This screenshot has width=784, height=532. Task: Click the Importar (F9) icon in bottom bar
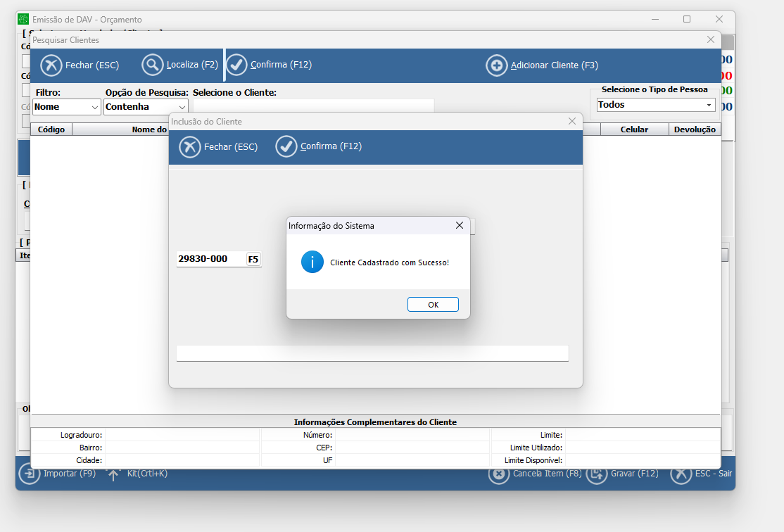tap(29, 474)
